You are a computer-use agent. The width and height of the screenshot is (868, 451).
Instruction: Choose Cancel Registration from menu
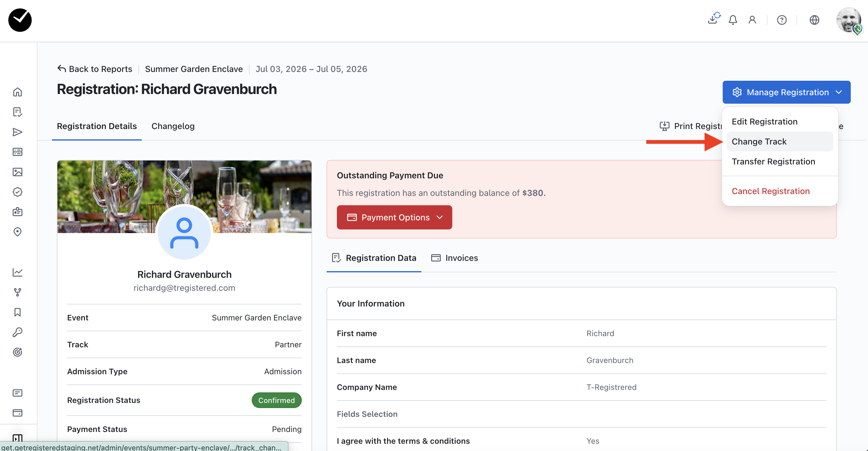coord(770,191)
